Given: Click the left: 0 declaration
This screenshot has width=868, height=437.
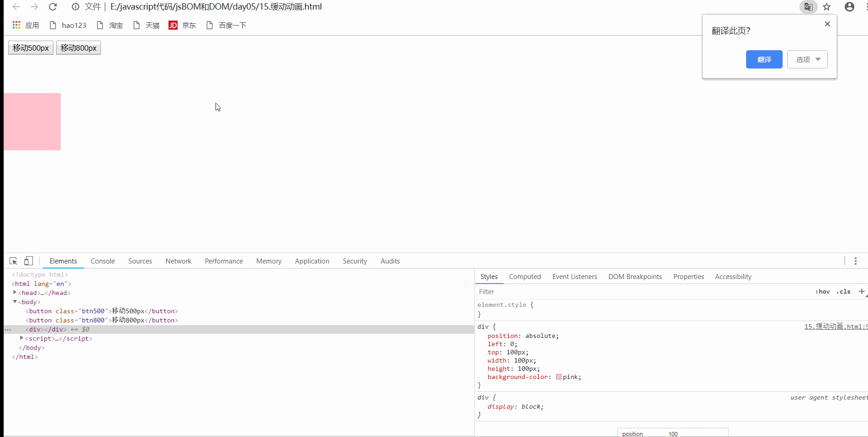Looking at the screenshot, I should click(x=502, y=344).
